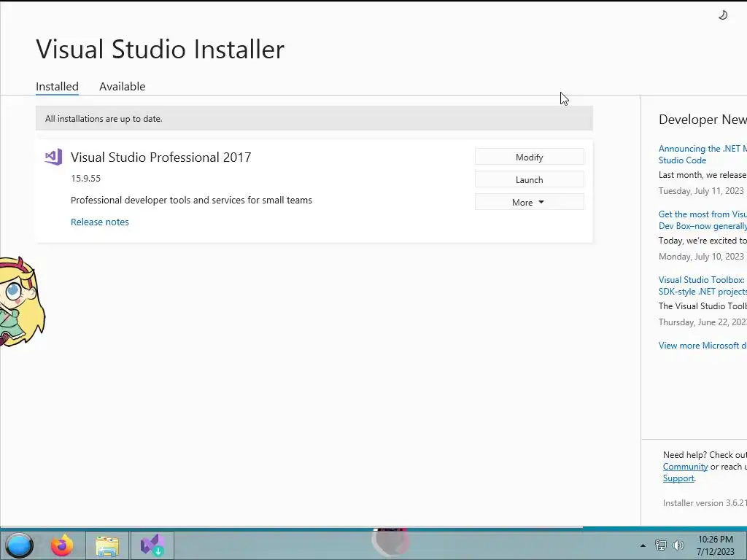Open the network tray icon
747x560 pixels.
[661, 545]
